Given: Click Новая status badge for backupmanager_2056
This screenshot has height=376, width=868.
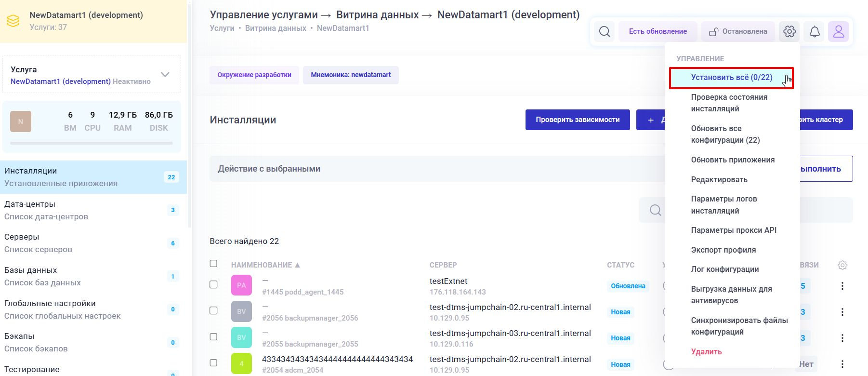Looking at the screenshot, I should tap(620, 312).
